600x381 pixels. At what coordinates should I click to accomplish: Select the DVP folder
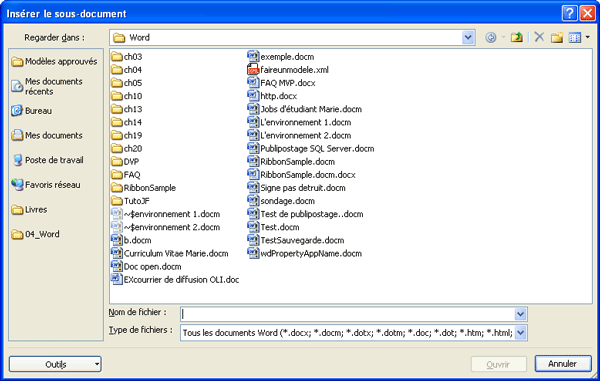coord(125,162)
